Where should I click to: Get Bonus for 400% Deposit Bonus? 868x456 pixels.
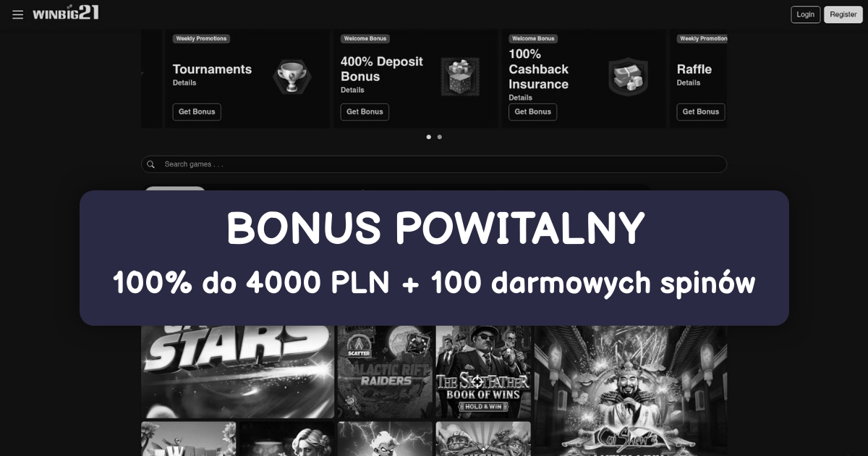point(365,111)
